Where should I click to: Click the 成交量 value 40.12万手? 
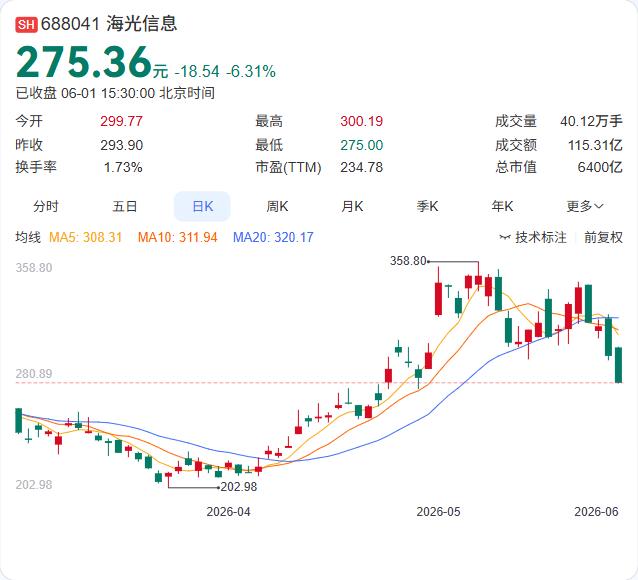591,121
